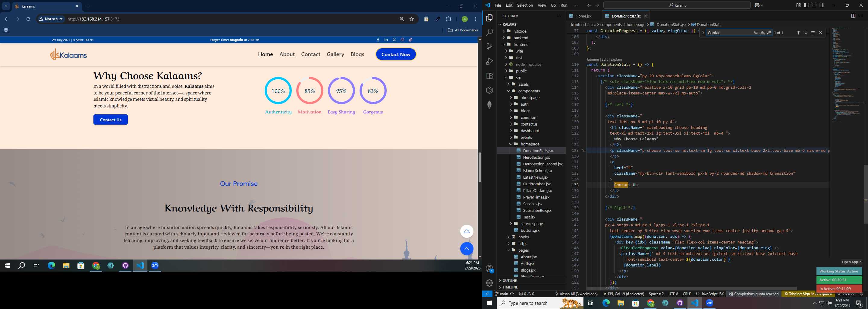Open the Extensions view in VS Code
Screen dimensions: 868x309
coord(489,76)
